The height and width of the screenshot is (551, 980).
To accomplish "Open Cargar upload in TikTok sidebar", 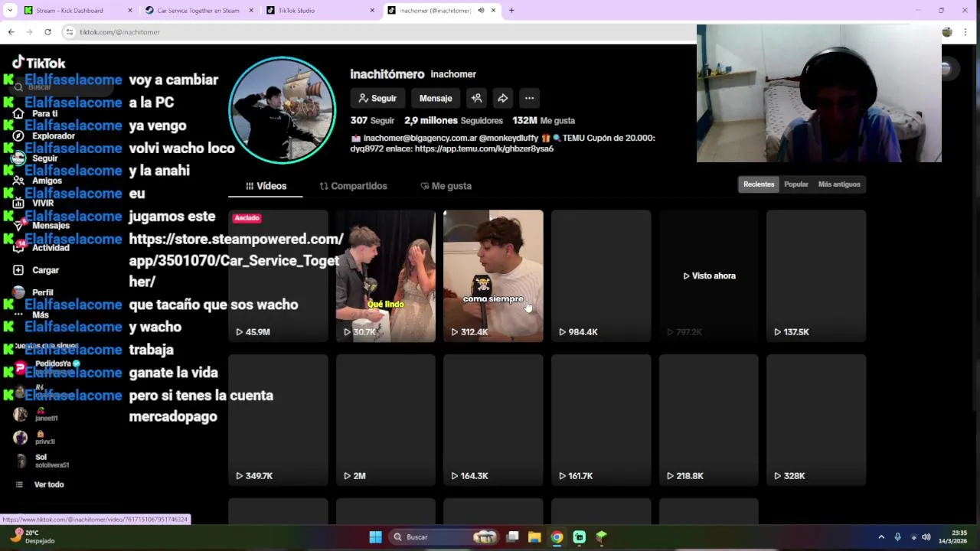I will coord(36,270).
